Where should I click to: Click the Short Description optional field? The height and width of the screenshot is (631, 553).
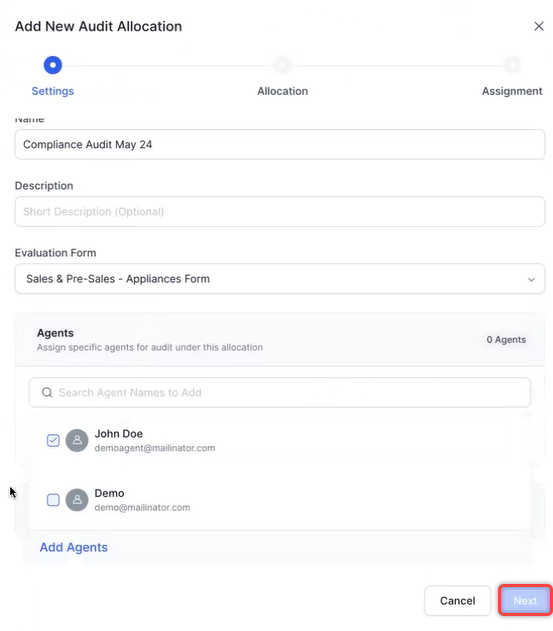click(280, 212)
